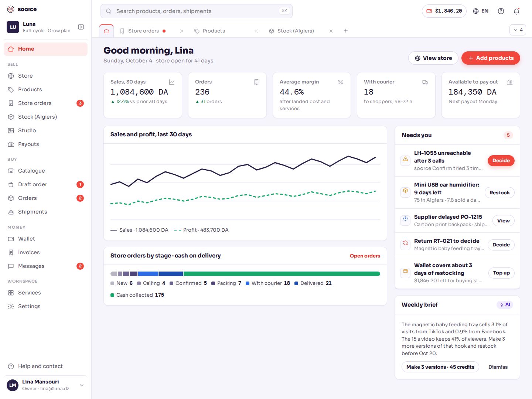Open notifications bell
Screen dimensions: 532x399
(x=516, y=11)
